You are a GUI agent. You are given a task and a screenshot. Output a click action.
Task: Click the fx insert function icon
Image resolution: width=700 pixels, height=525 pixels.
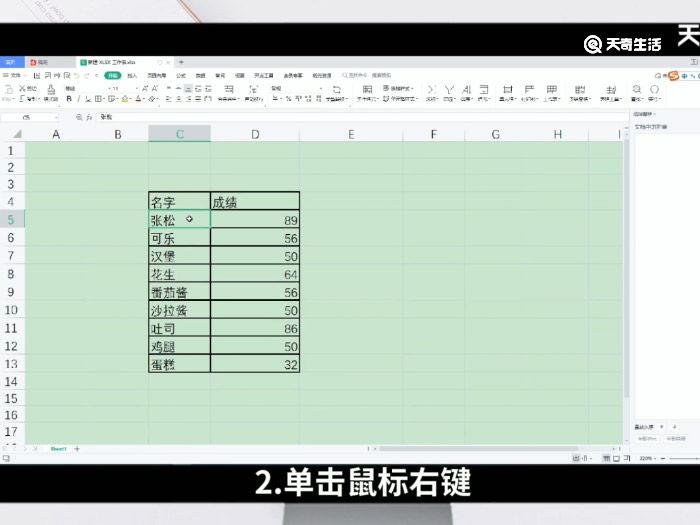(89, 117)
